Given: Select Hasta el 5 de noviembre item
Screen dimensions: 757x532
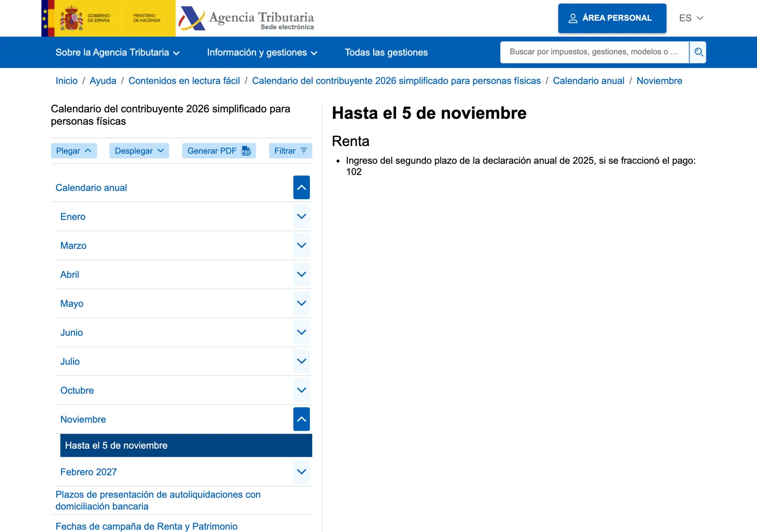Looking at the screenshot, I should [186, 445].
